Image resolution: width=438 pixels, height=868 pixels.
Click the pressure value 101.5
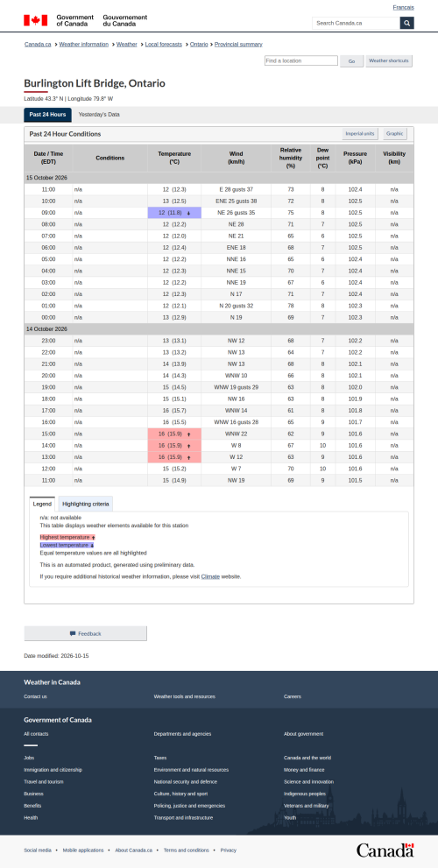point(355,480)
